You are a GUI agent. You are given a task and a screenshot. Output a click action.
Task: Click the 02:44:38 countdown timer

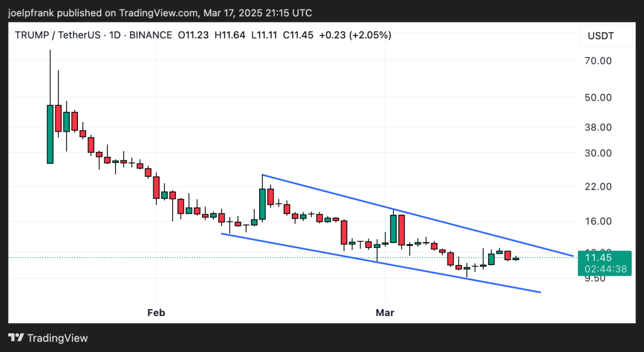click(606, 270)
